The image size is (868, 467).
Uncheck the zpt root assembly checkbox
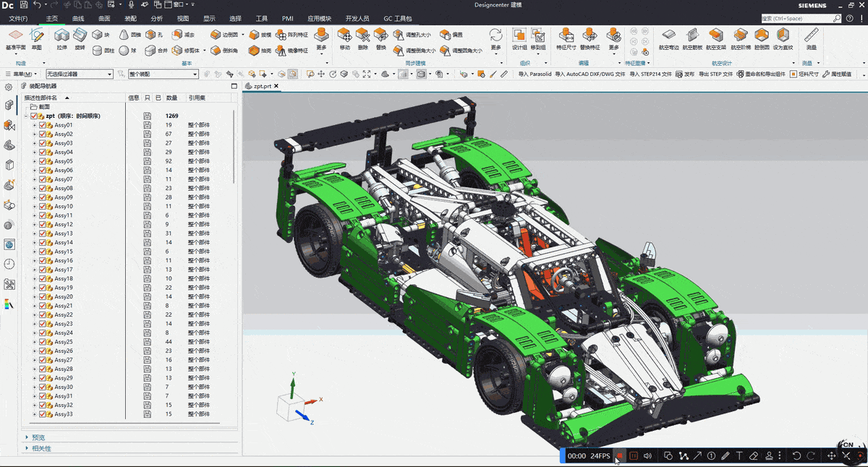tap(34, 116)
